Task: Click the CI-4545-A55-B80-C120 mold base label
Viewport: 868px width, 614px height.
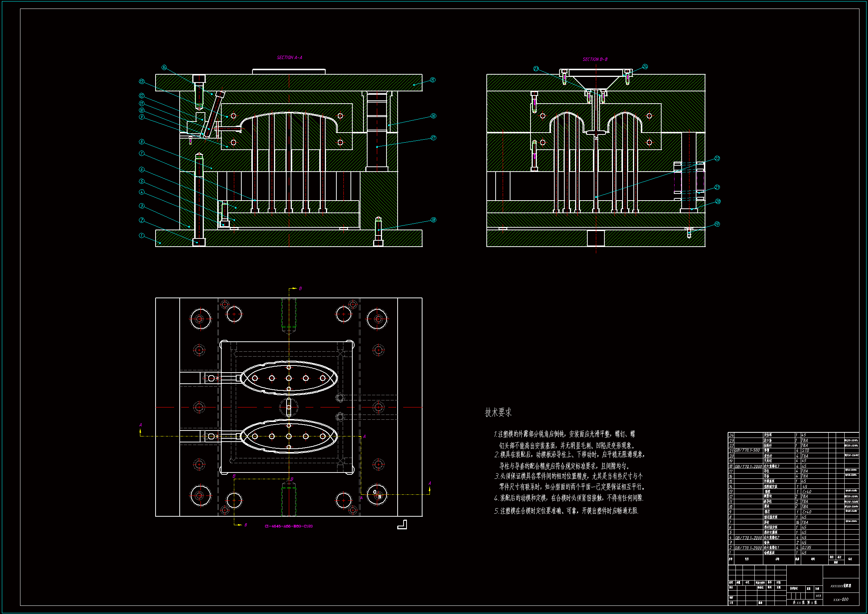Action: tap(288, 526)
